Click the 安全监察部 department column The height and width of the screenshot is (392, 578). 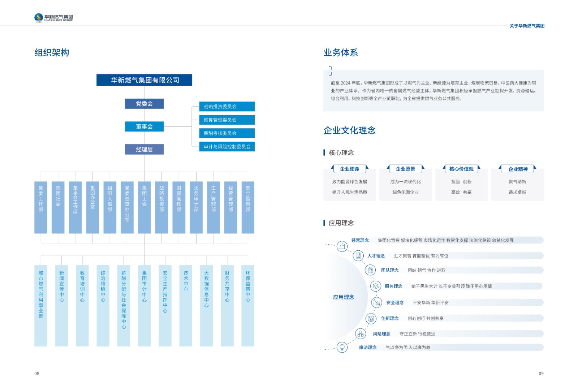248,207
